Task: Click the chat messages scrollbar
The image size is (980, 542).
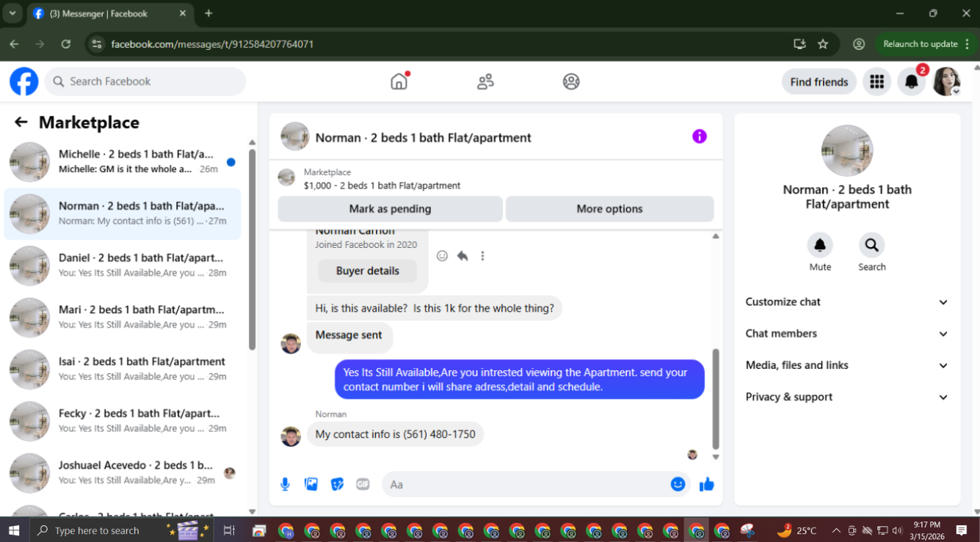Action: point(716,399)
